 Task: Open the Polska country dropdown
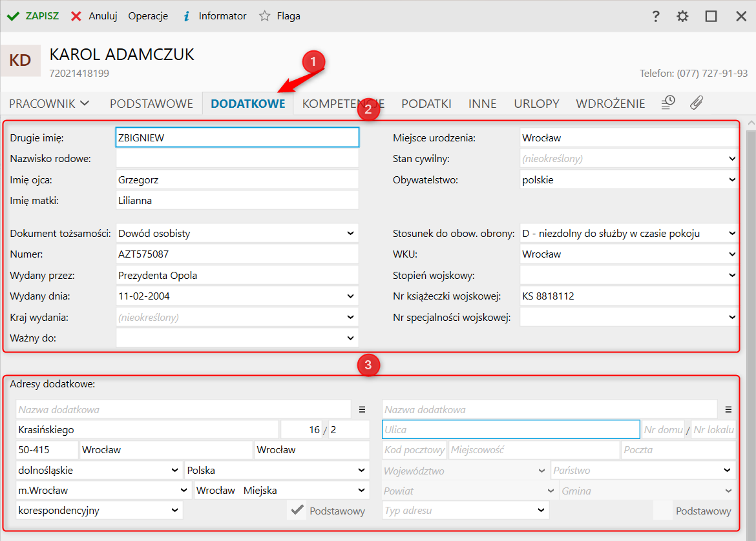coord(361,470)
